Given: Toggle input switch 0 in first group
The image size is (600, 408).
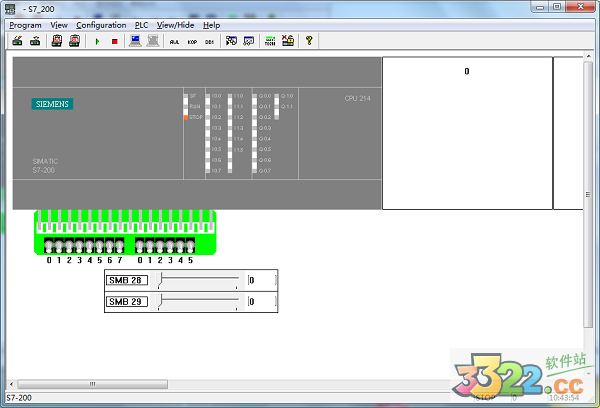Looking at the screenshot, I should (48, 246).
